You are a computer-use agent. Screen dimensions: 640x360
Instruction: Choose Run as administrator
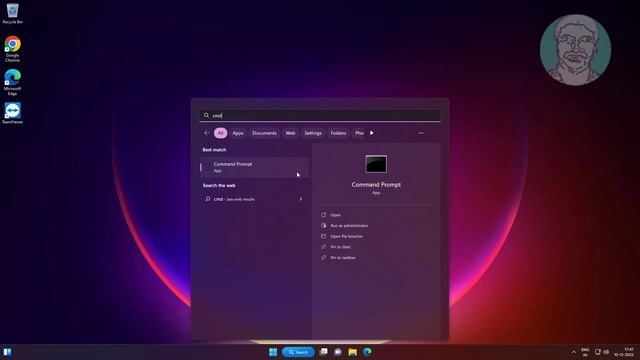click(x=349, y=226)
